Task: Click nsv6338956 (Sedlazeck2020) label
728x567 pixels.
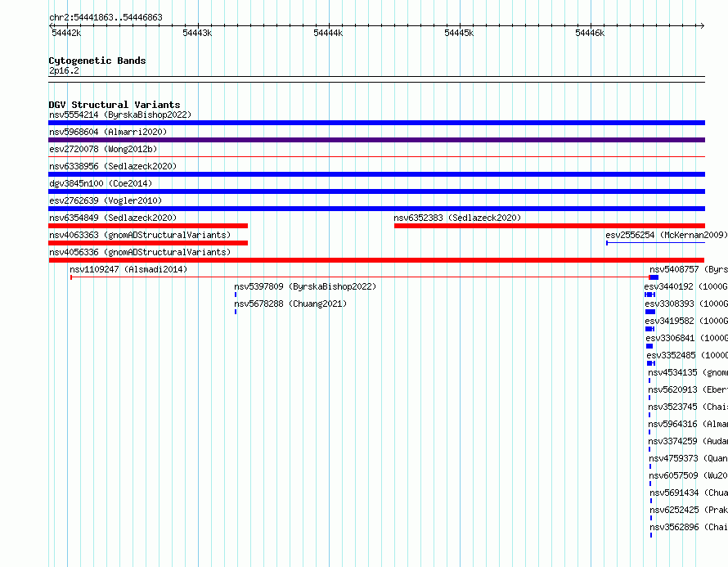Action: [x=113, y=166]
